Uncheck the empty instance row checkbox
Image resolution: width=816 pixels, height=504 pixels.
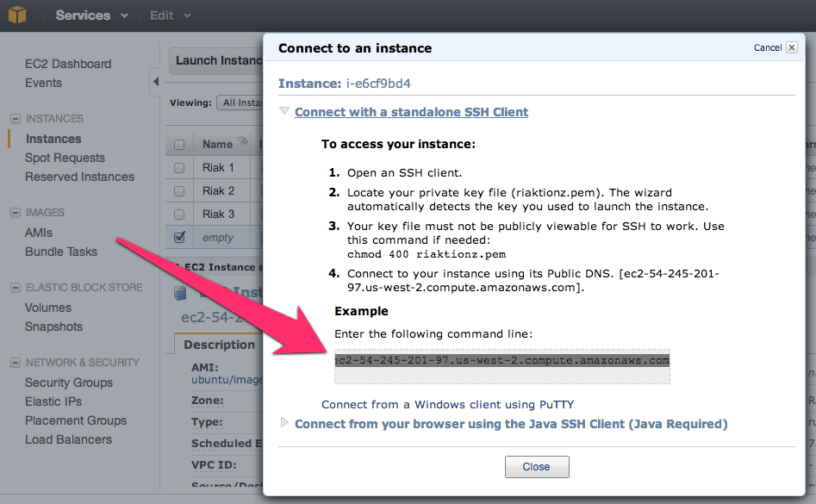pos(179,238)
